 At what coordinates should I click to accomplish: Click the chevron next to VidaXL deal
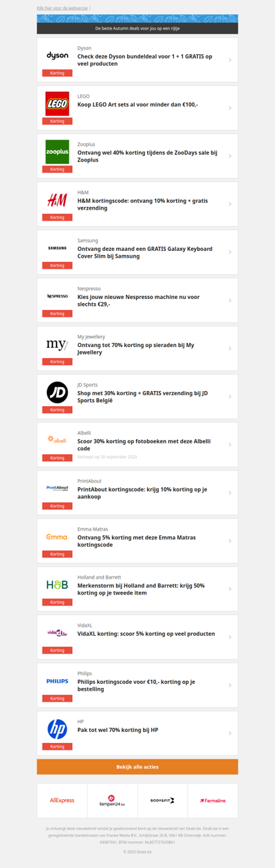[230, 637]
